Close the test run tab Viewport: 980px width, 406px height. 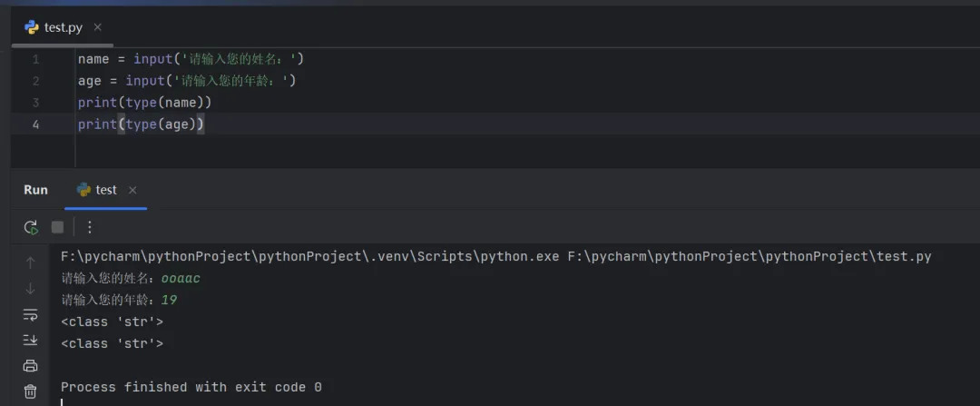[132, 190]
